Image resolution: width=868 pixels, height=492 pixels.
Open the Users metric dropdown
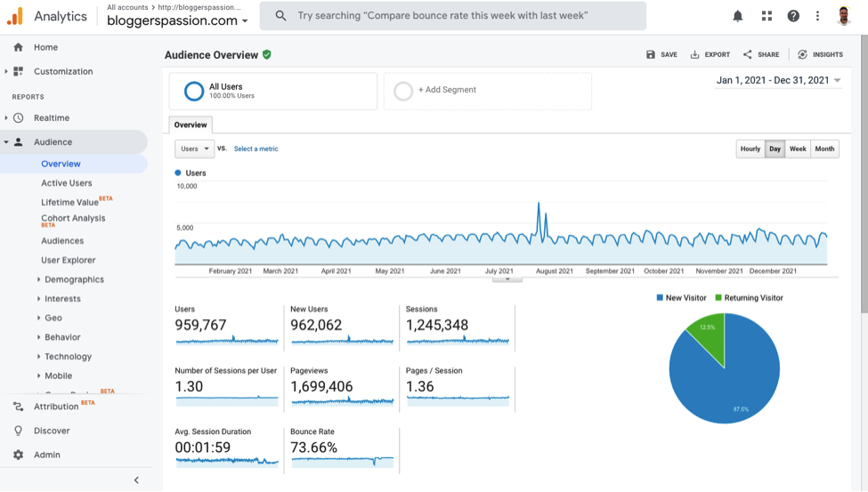pyautogui.click(x=194, y=149)
